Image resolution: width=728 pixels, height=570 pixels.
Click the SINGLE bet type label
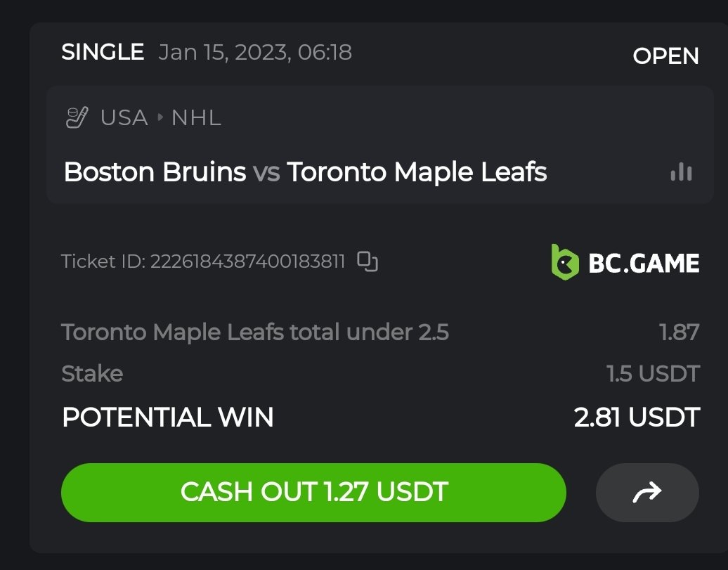(x=103, y=52)
